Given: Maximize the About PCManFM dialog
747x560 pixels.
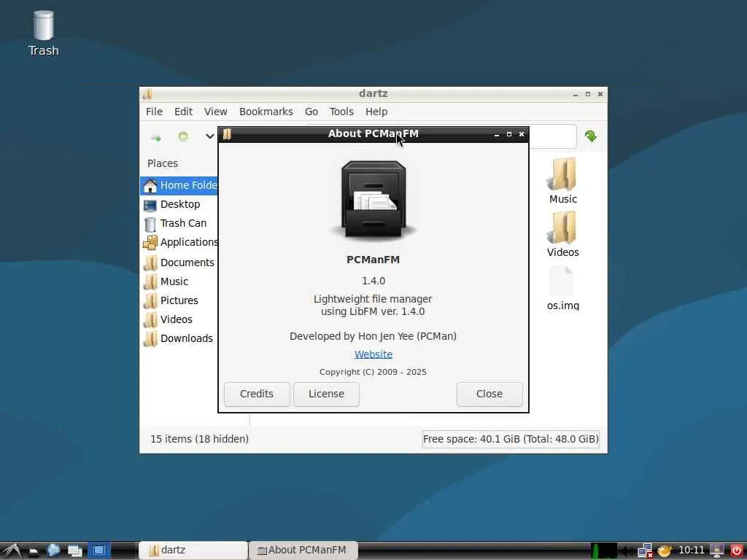Looking at the screenshot, I should 508,134.
